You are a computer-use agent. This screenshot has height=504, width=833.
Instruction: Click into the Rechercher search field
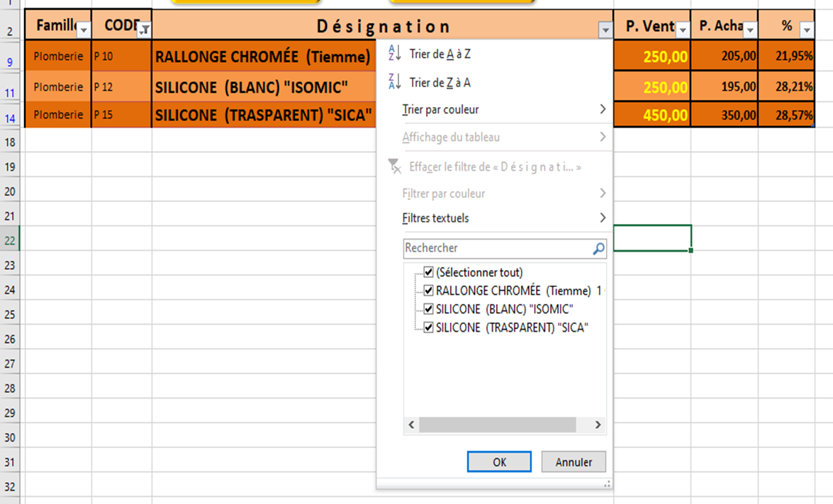(x=496, y=249)
